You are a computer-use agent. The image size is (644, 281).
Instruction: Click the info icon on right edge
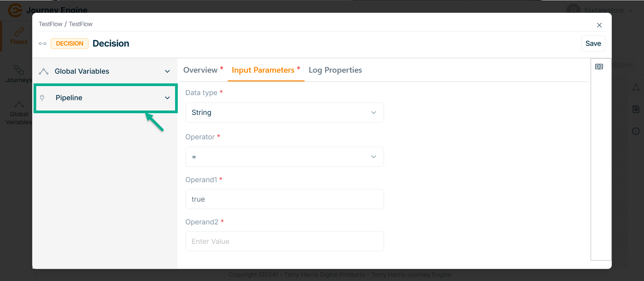636,131
